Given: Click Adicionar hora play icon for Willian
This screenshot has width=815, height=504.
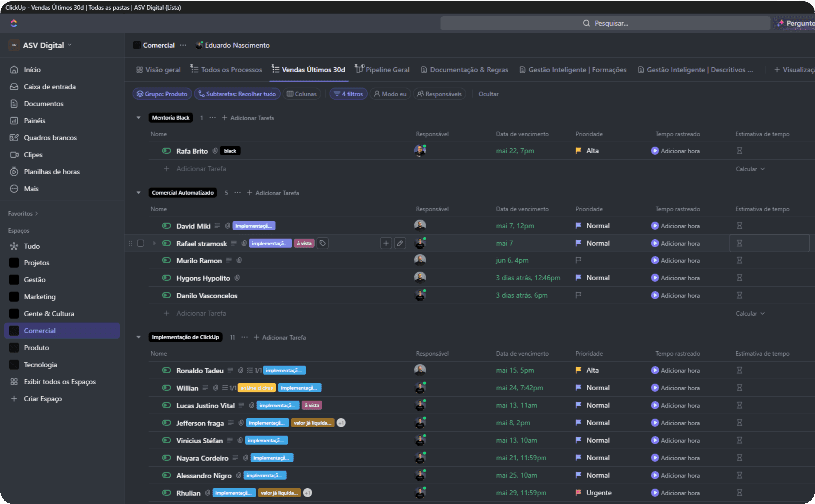Looking at the screenshot, I should [x=655, y=388].
